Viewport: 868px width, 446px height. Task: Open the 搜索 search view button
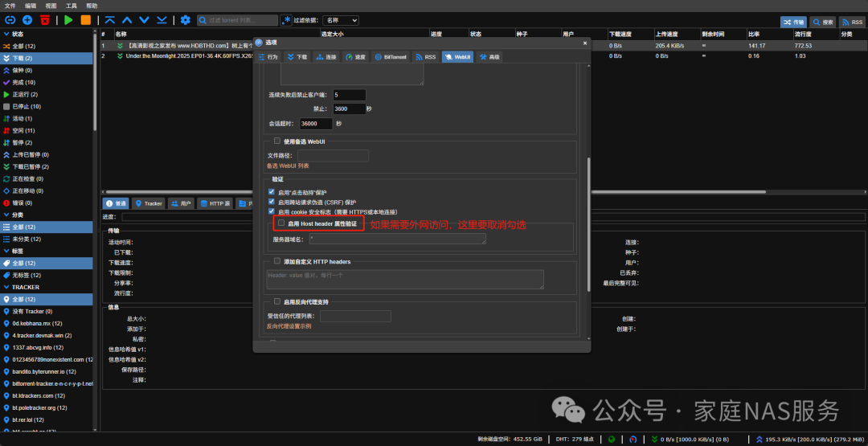pyautogui.click(x=823, y=23)
